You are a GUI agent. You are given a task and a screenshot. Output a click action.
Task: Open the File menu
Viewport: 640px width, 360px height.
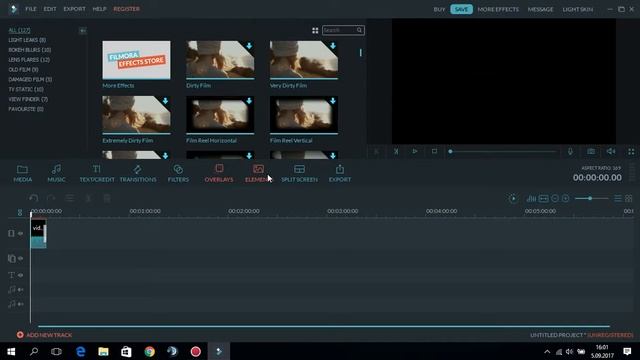[31, 9]
